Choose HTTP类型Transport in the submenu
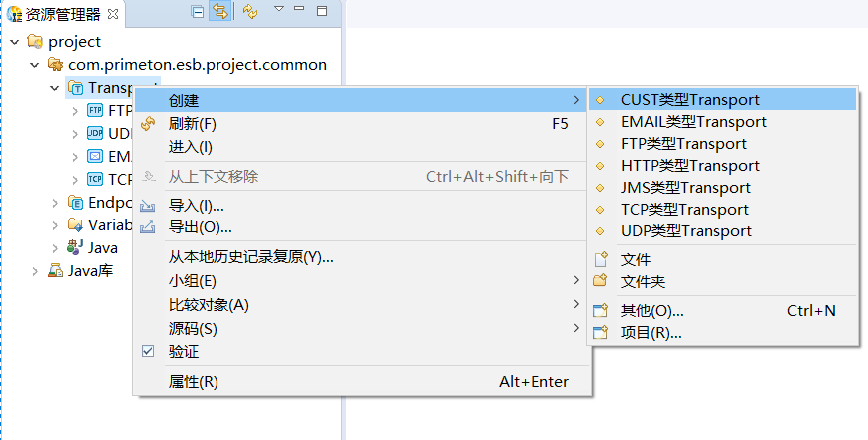 pyautogui.click(x=689, y=166)
